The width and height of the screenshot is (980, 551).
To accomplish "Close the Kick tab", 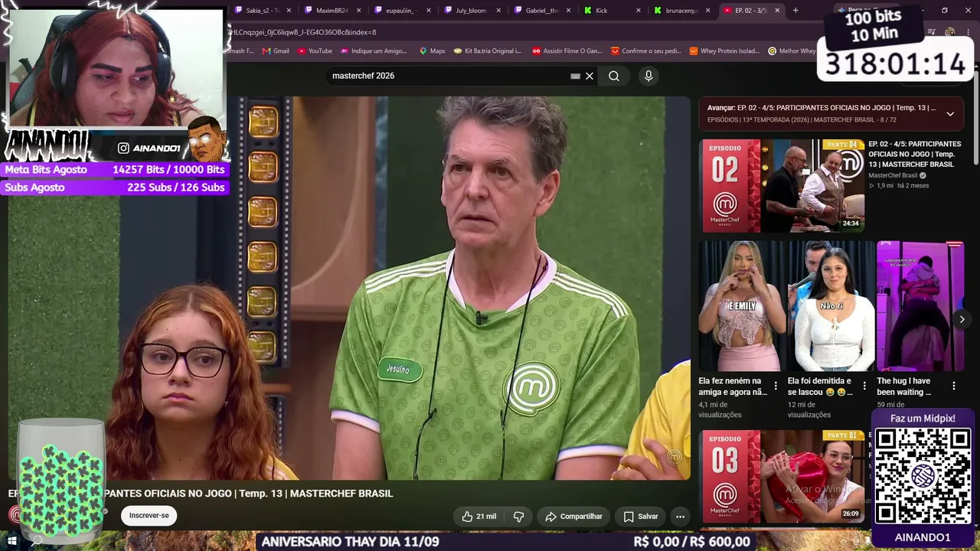I will pos(639,11).
